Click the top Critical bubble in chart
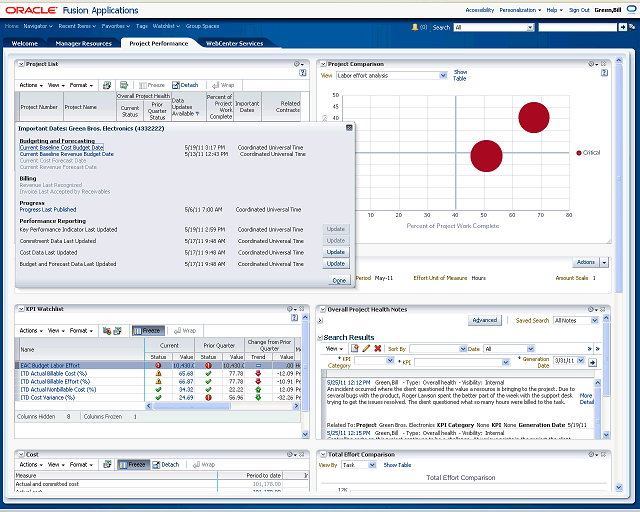 [x=534, y=117]
